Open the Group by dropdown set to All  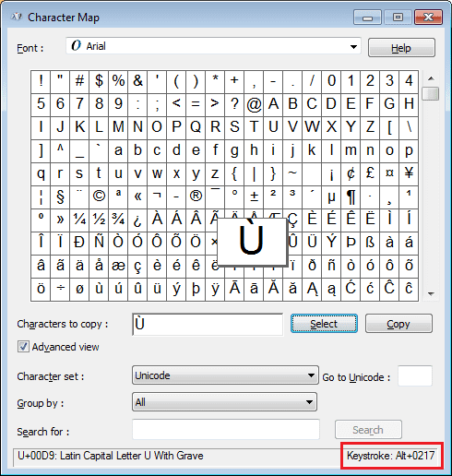[224, 401]
